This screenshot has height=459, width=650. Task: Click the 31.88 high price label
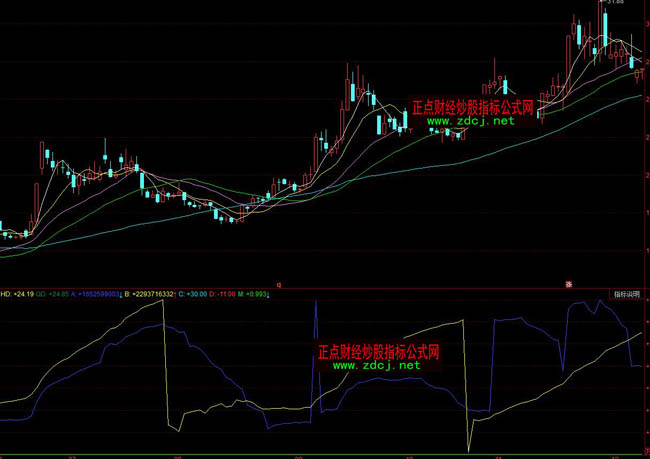(613, 3)
